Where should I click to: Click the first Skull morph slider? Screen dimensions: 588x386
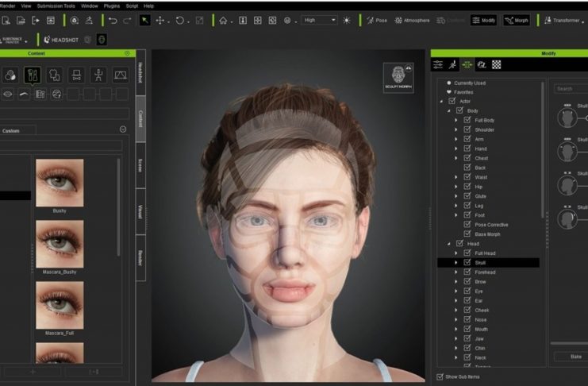pyautogui.click(x=582, y=118)
